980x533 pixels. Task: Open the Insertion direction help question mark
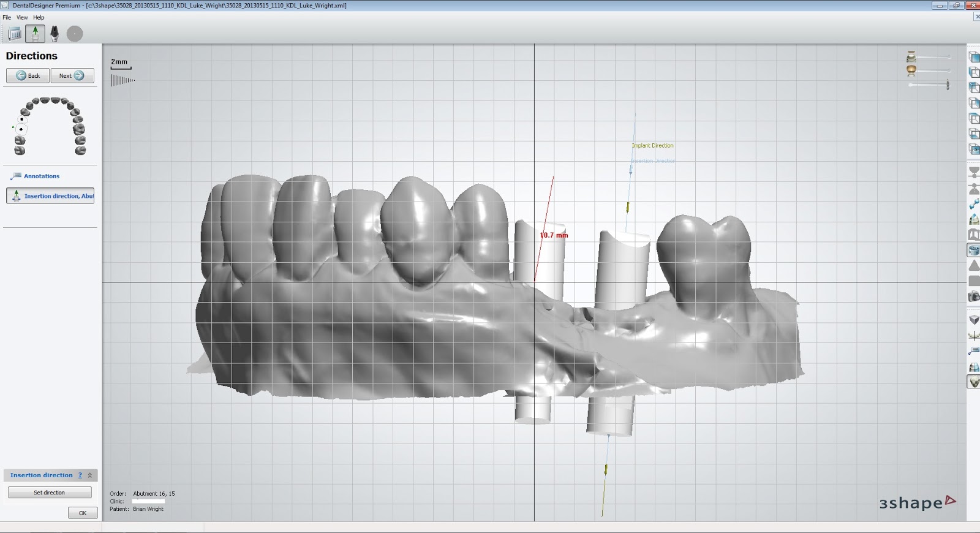pos(80,475)
